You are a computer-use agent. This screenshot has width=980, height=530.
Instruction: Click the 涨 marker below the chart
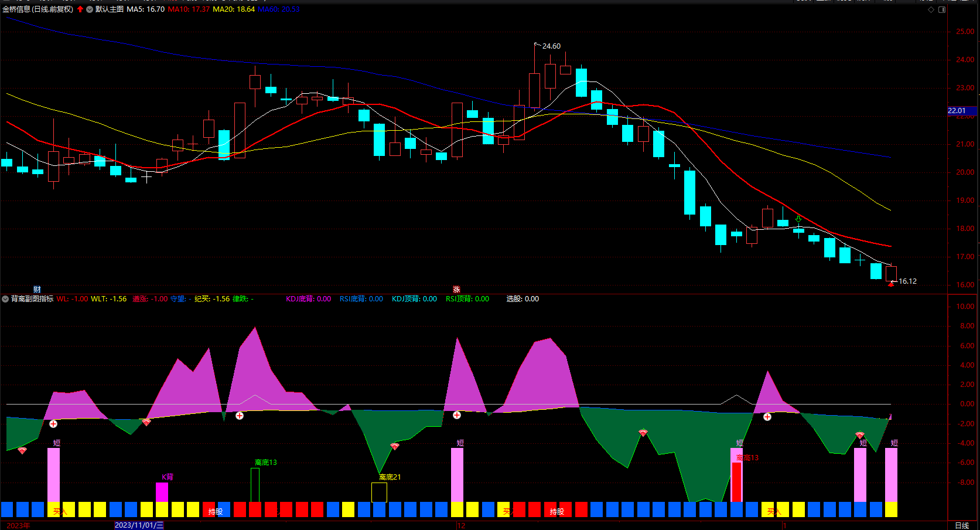pyautogui.click(x=456, y=290)
